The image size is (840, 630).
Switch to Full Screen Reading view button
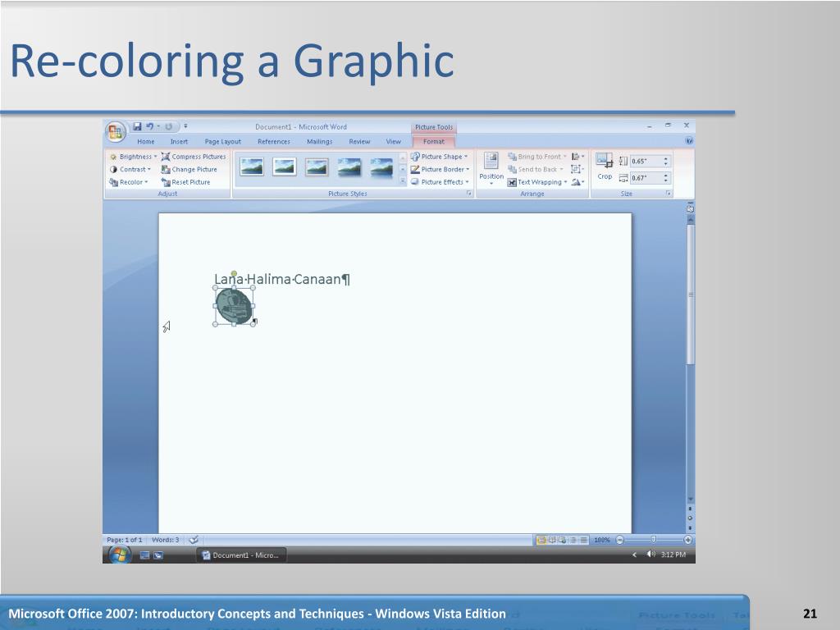[x=552, y=540]
